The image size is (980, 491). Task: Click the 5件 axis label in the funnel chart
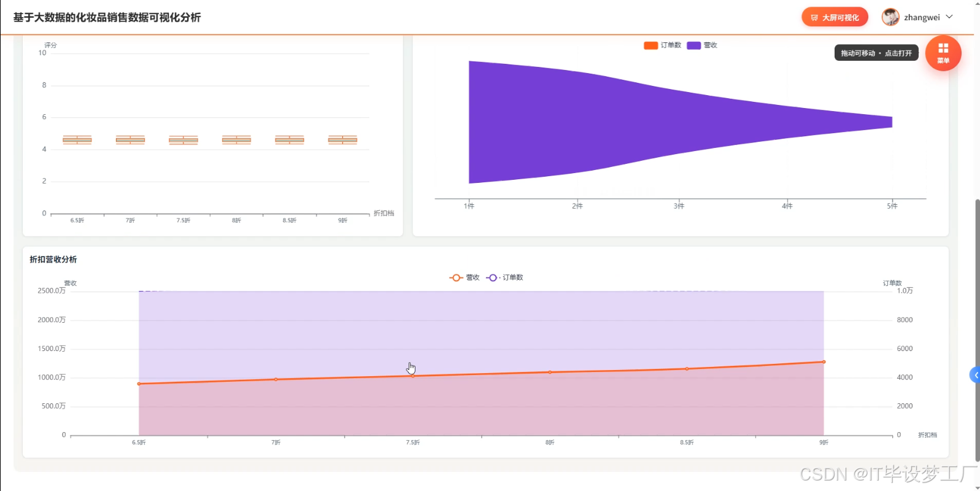pyautogui.click(x=892, y=206)
